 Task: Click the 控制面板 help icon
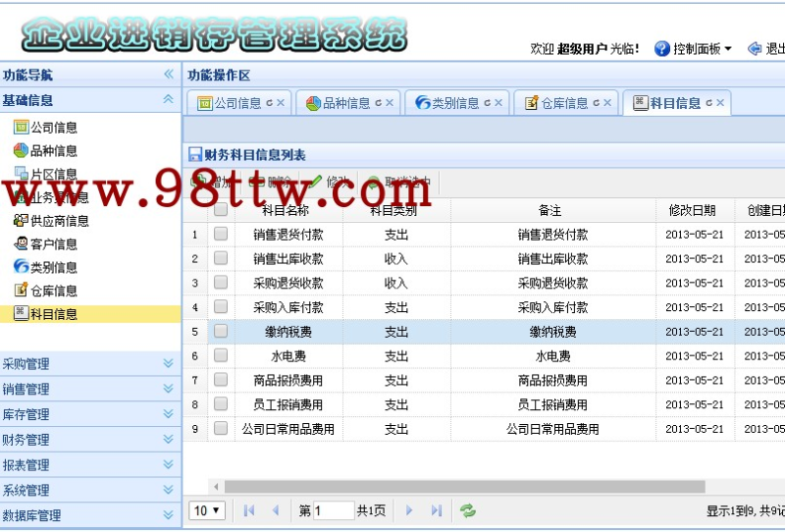(661, 49)
